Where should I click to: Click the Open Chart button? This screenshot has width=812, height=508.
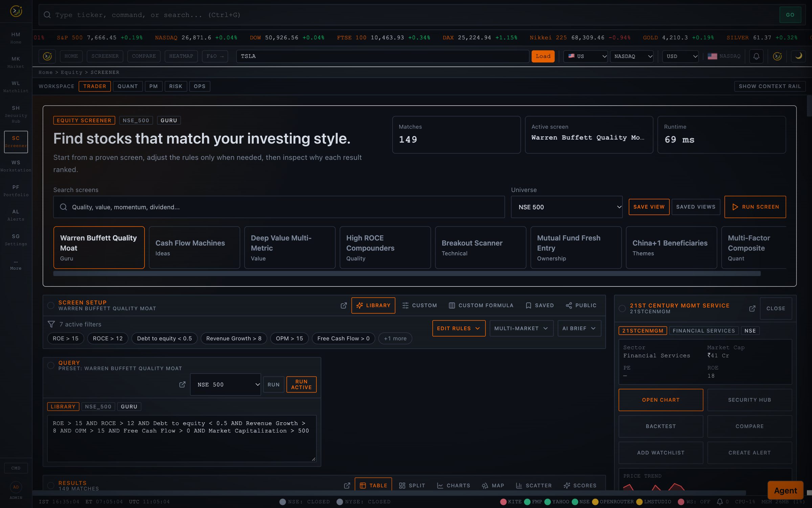pos(661,400)
